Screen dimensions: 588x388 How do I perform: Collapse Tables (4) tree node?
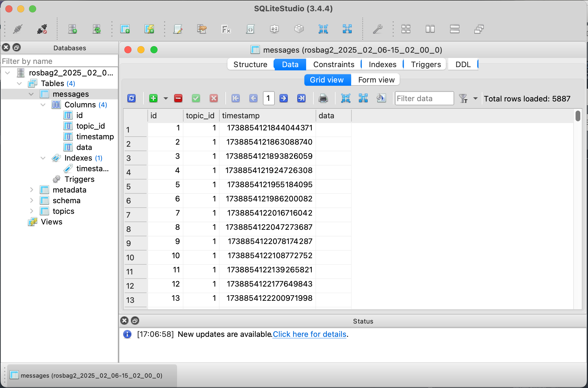(x=20, y=83)
